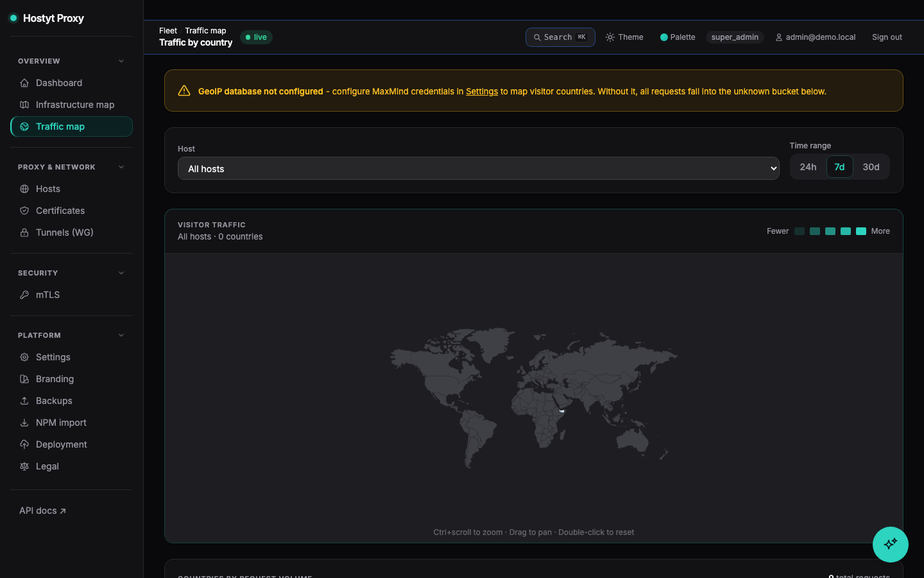Collapse the Proxy & Network section chevron

[121, 167]
